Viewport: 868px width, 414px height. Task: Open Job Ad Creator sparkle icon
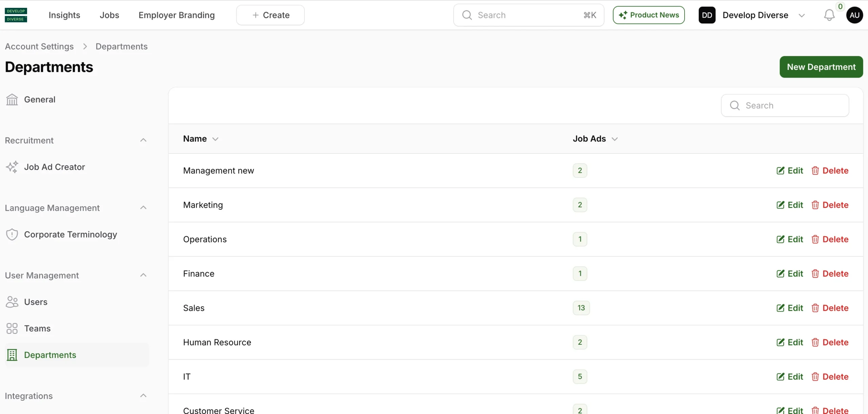12,167
